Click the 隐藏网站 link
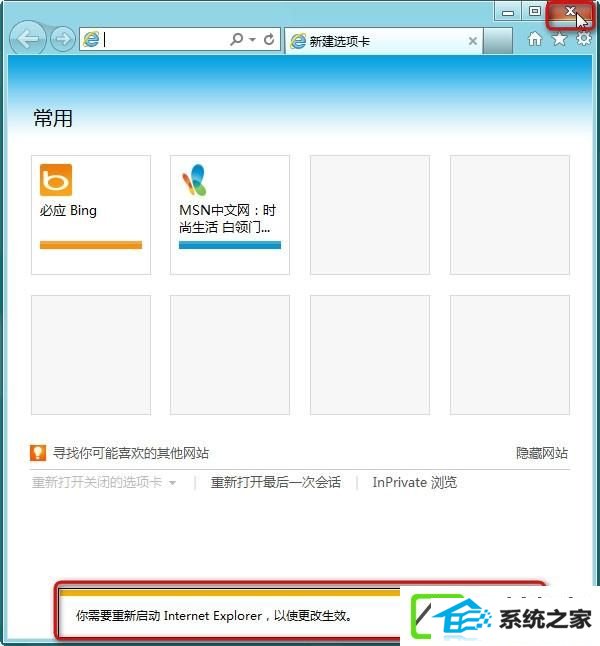 click(x=542, y=453)
